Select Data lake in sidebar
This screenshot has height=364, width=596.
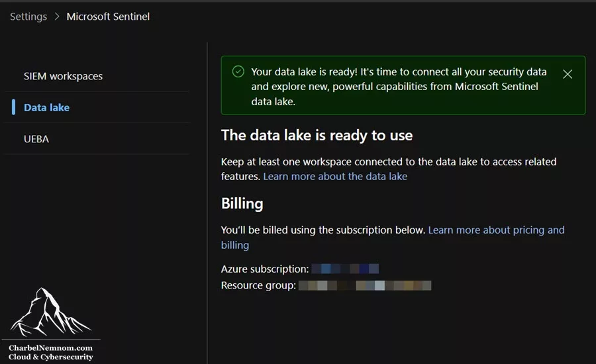pos(46,107)
